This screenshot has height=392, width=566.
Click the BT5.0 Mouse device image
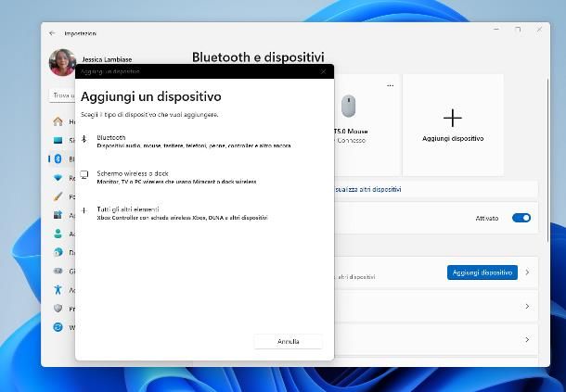click(x=348, y=106)
